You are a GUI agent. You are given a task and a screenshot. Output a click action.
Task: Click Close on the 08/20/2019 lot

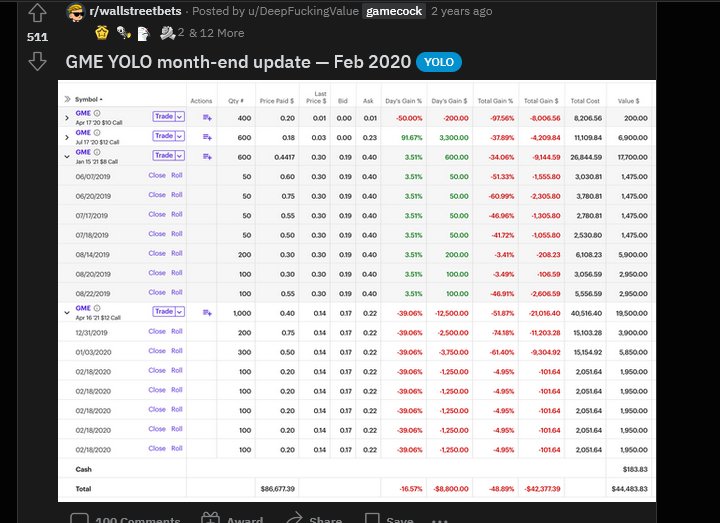click(157, 273)
